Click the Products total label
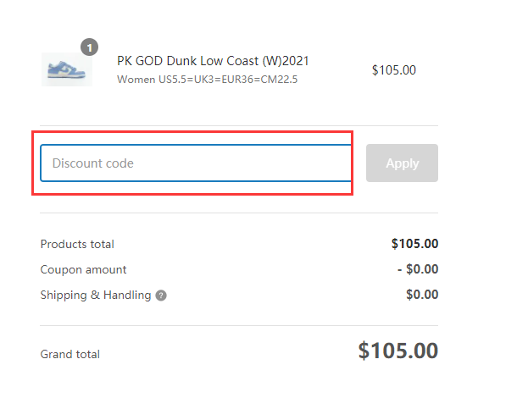This screenshot has width=517, height=420. (x=77, y=244)
